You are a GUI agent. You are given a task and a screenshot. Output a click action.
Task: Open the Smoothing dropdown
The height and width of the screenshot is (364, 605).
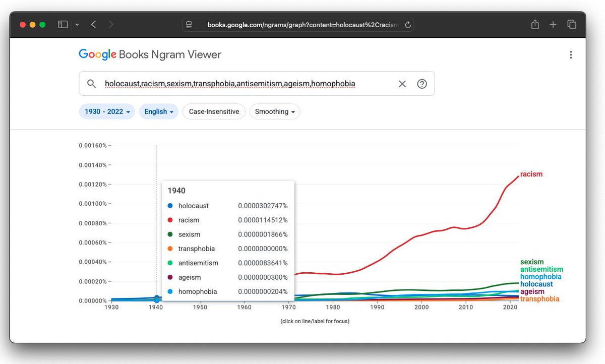point(275,111)
